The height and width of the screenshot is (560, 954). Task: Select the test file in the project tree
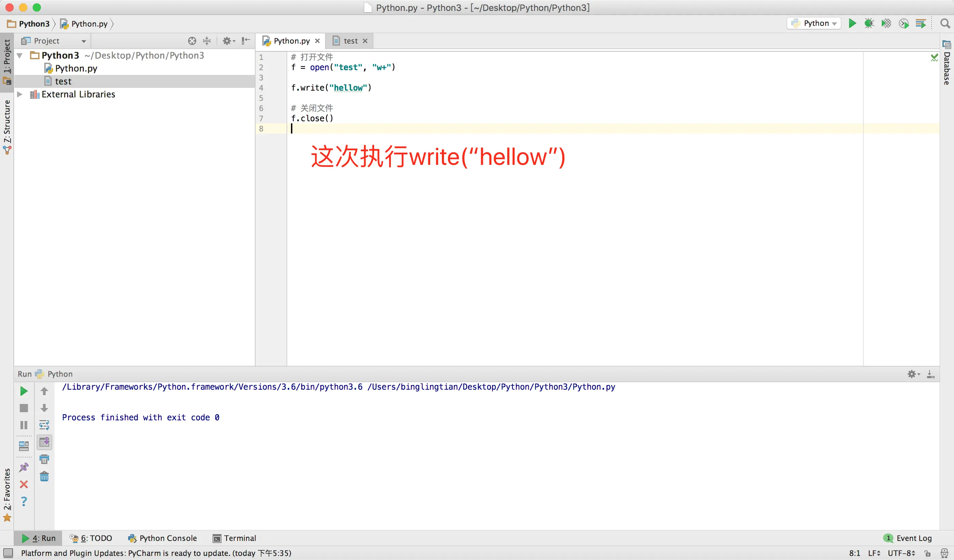point(63,81)
